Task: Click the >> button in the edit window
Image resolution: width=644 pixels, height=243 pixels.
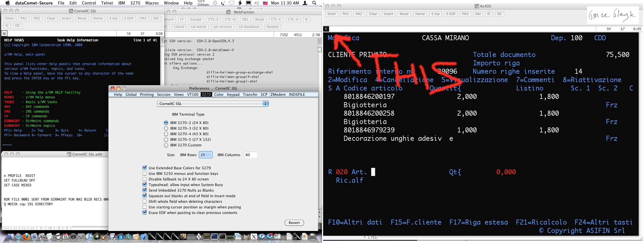Action: [x=24, y=228]
